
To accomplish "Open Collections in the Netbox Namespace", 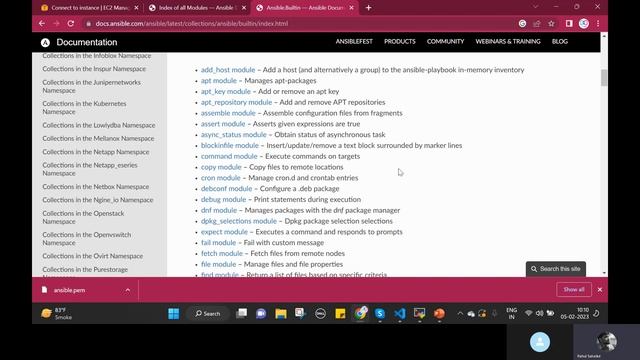I will 96,187.
